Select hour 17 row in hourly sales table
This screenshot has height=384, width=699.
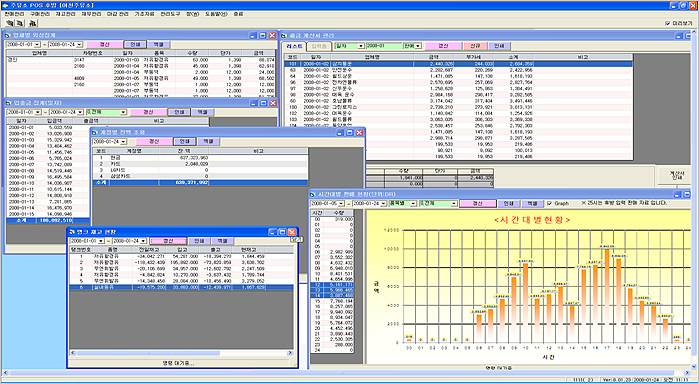click(x=332, y=312)
